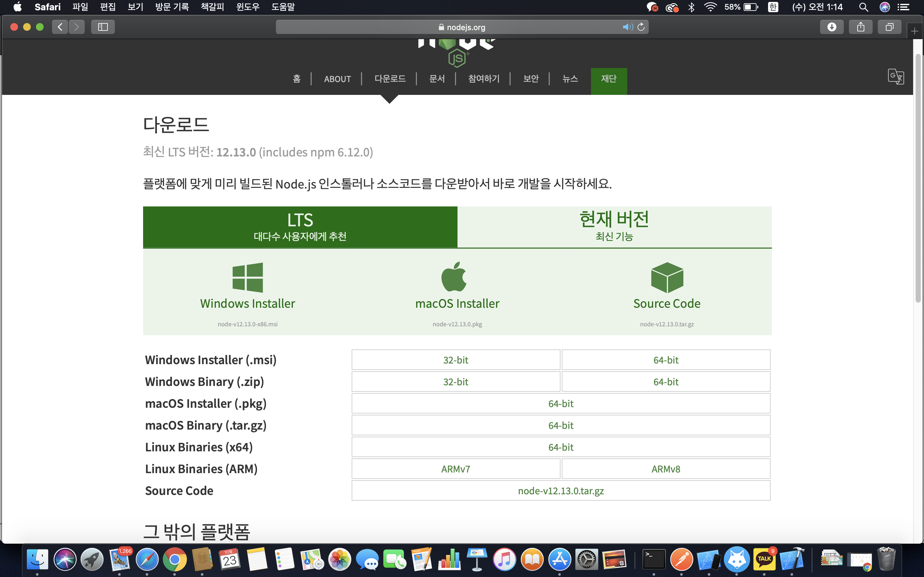Open the 문서 navigation link
This screenshot has height=577, width=924.
coord(437,79)
